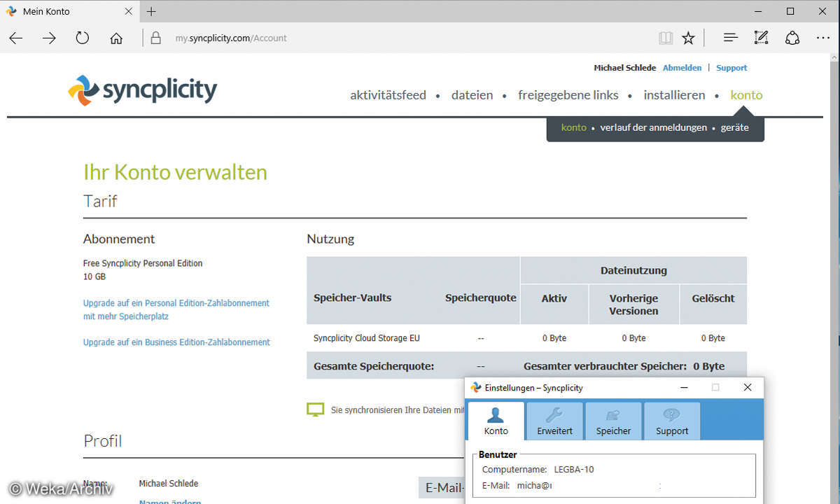This screenshot has width=840, height=504.
Task: Click the Support link in page header
Action: (x=731, y=68)
